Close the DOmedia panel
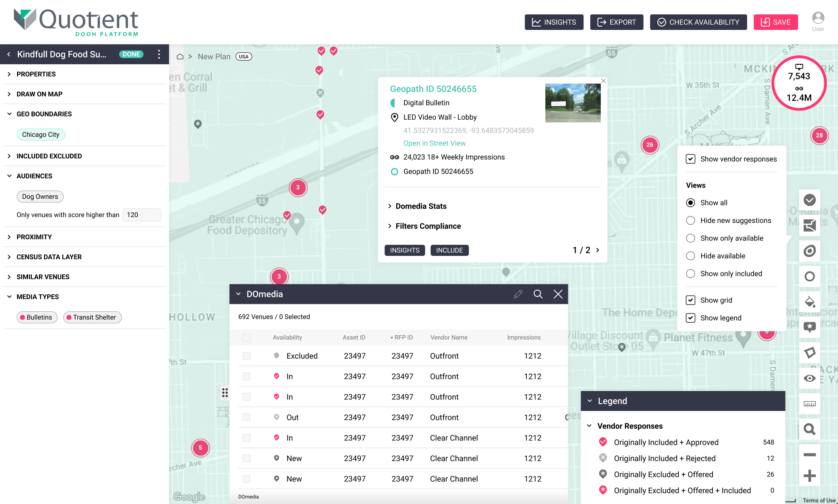The width and height of the screenshot is (838, 504). click(x=558, y=294)
